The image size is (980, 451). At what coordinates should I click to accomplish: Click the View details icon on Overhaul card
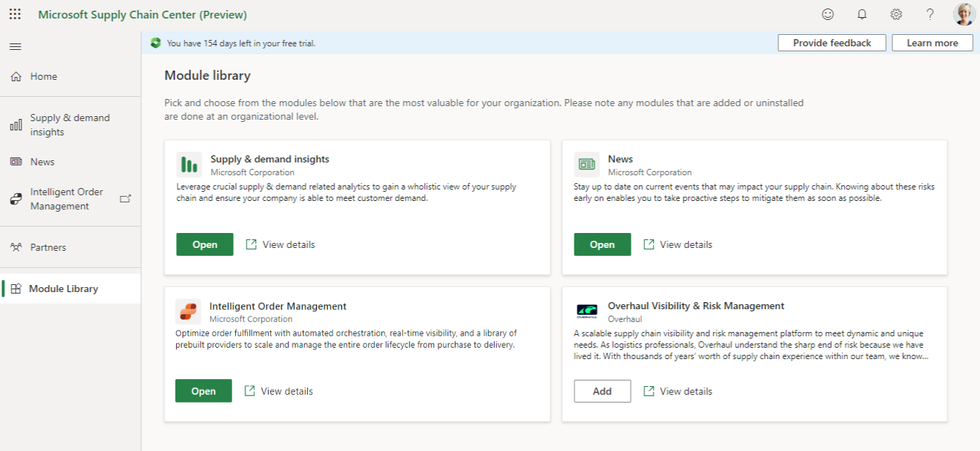649,391
